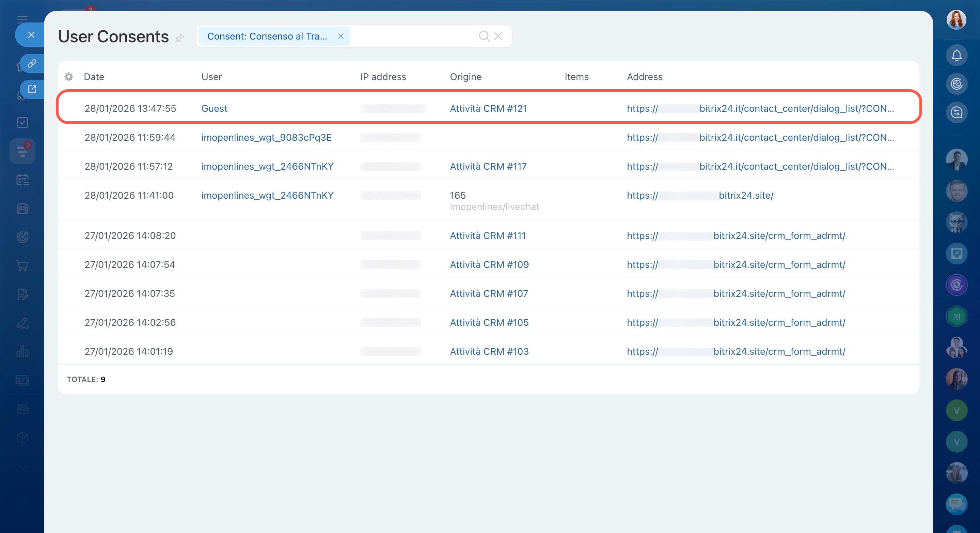Clear the search field with X
Viewport: 980px width, 533px height.
tap(498, 36)
